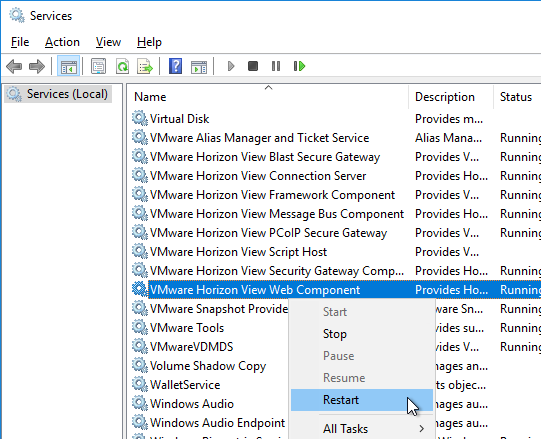Open the Action menu

click(x=62, y=42)
